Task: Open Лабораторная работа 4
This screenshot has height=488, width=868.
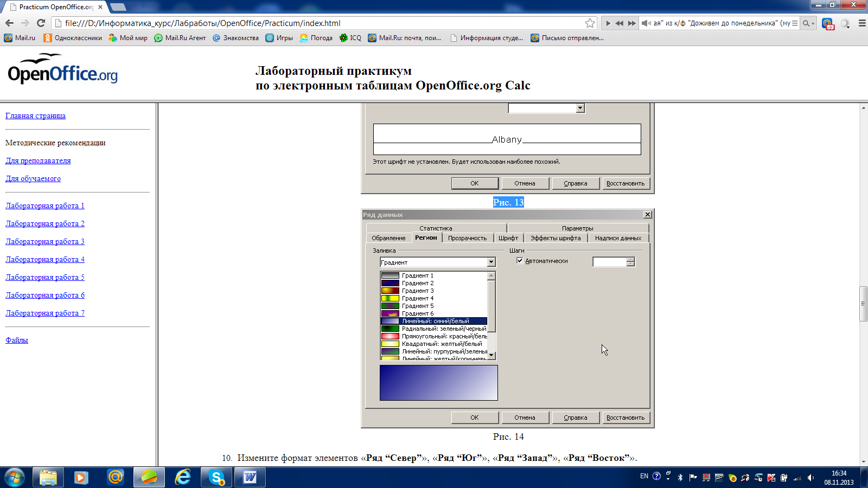Action: click(x=45, y=259)
